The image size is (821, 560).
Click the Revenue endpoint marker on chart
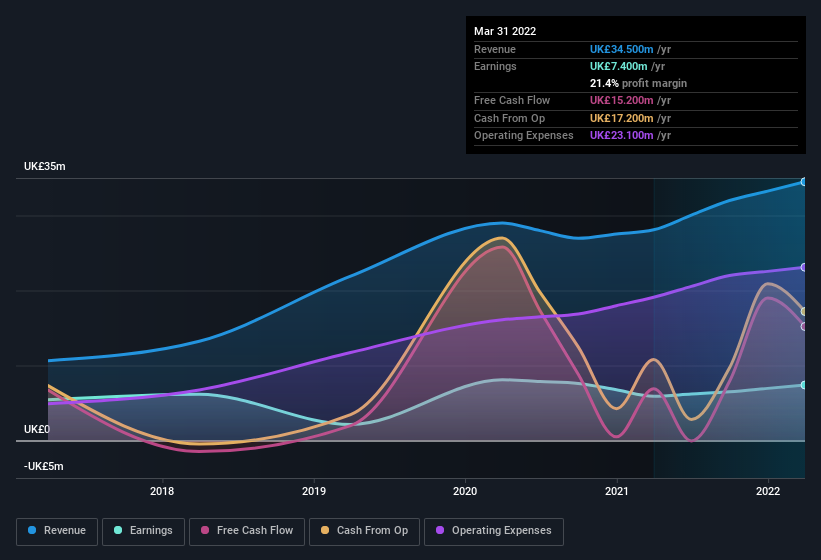coord(804,182)
